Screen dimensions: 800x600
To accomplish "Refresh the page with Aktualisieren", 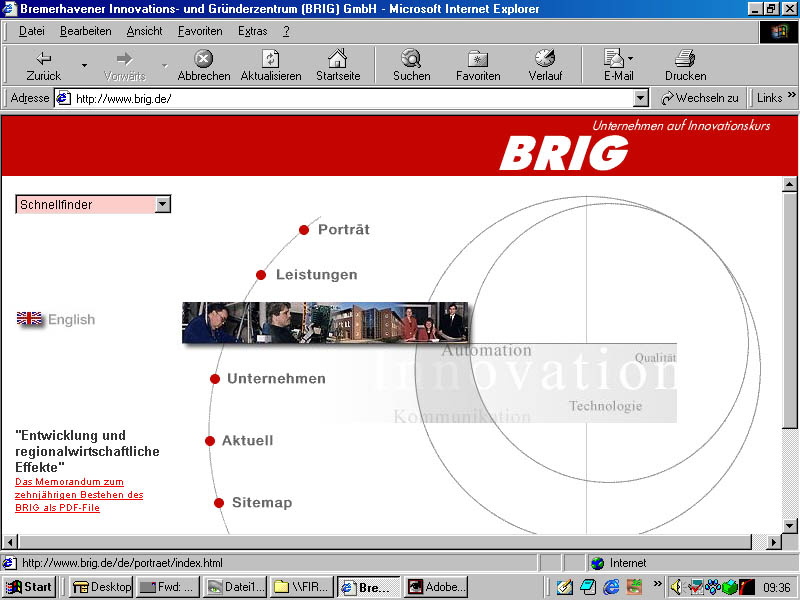I will point(270,65).
